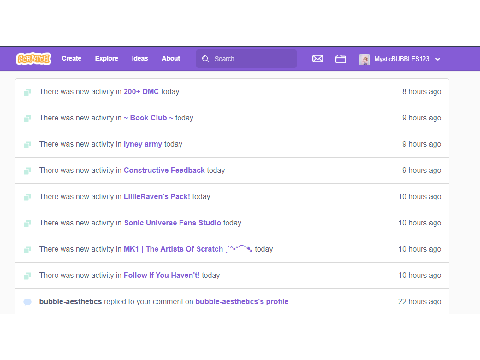Image resolution: width=480 pixels, height=360 pixels.
Task: Open the About page
Action: 171,59
